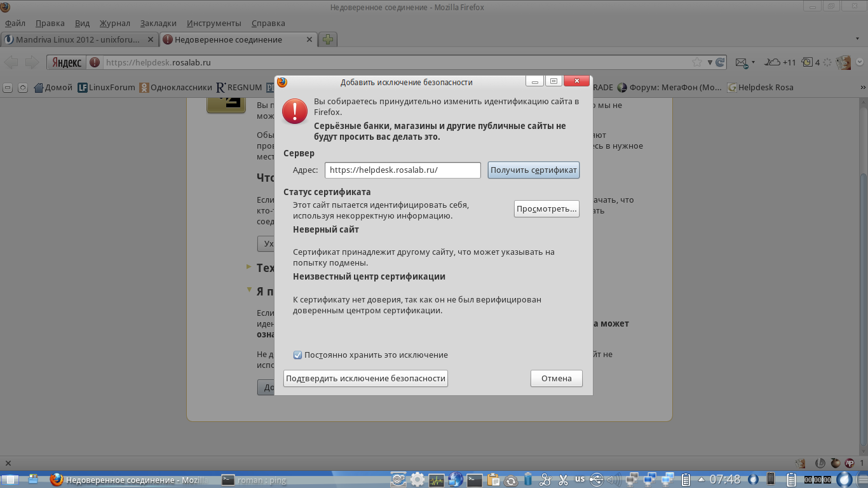Close the Mandriva Linux 2012 tab
The image size is (868, 488).
coord(151,39)
